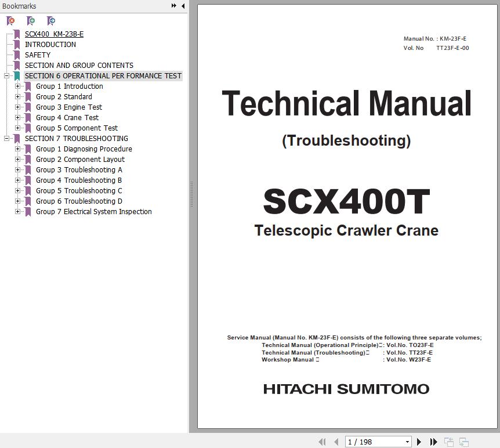Open the page number dropdown showing 1 / 198
Viewport: 500px width, 448px height.
click(x=407, y=442)
